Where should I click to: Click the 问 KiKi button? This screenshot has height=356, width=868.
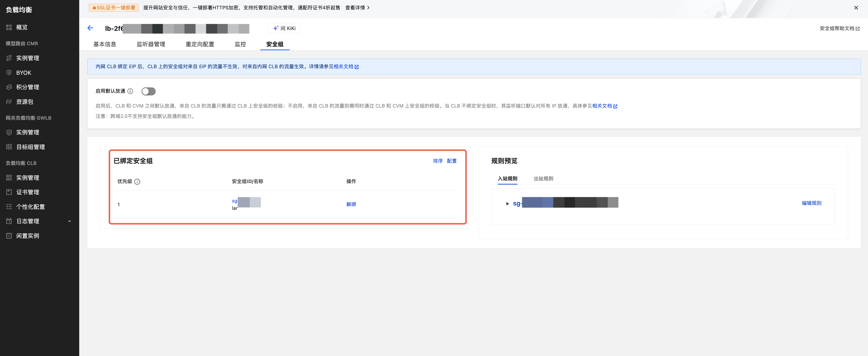[284, 28]
